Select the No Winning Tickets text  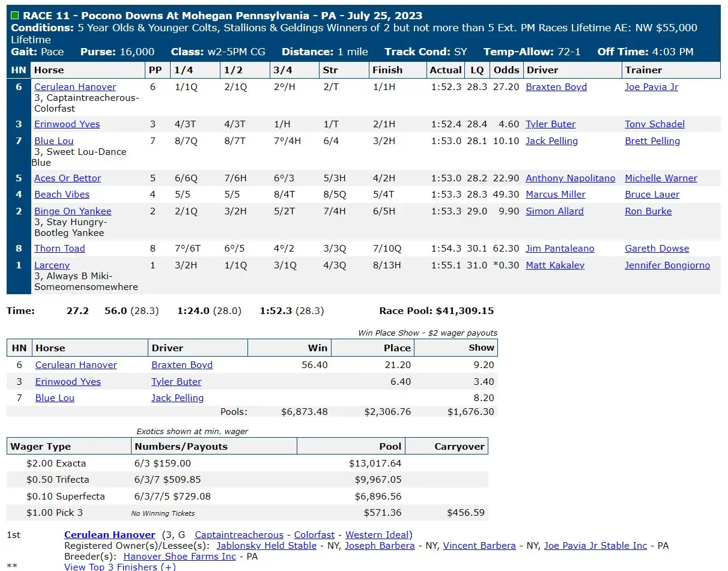point(163,513)
